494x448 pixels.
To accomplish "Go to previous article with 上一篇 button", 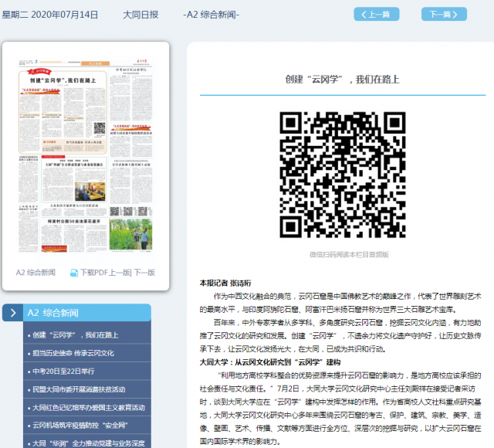I will click(x=377, y=14).
